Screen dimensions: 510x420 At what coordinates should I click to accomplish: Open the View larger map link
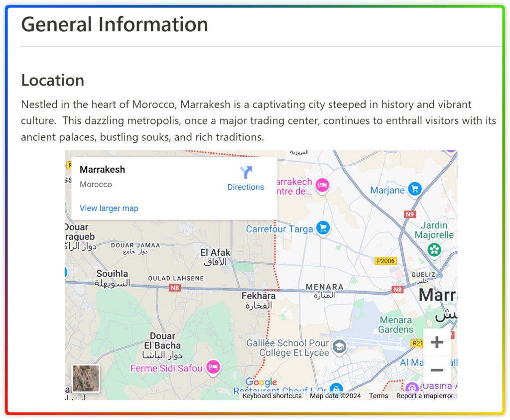[x=109, y=209]
